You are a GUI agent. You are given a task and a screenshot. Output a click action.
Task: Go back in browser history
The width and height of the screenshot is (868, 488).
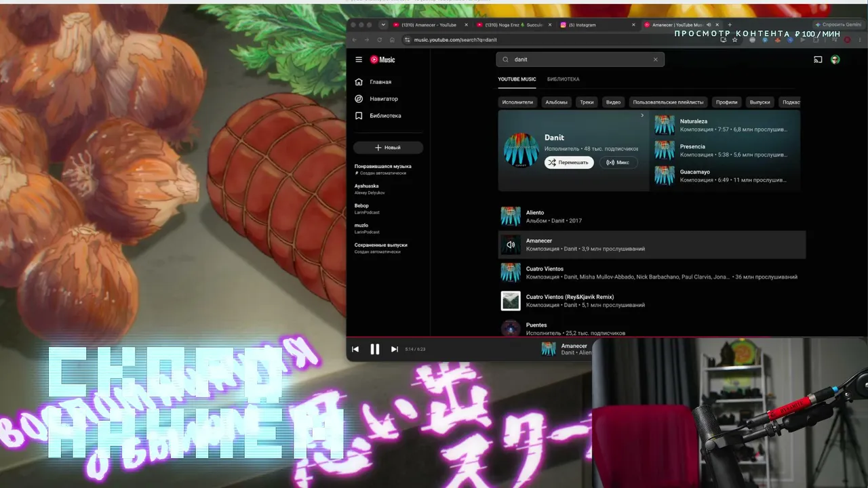[x=354, y=40]
